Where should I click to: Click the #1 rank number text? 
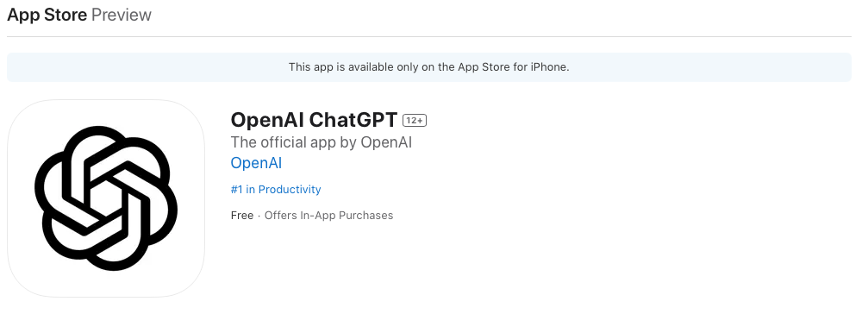[237, 190]
